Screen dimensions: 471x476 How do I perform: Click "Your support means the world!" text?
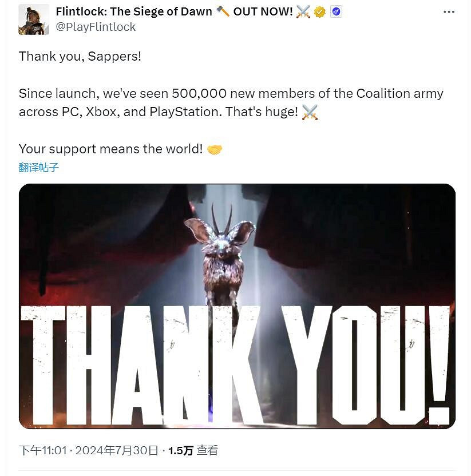110,149
